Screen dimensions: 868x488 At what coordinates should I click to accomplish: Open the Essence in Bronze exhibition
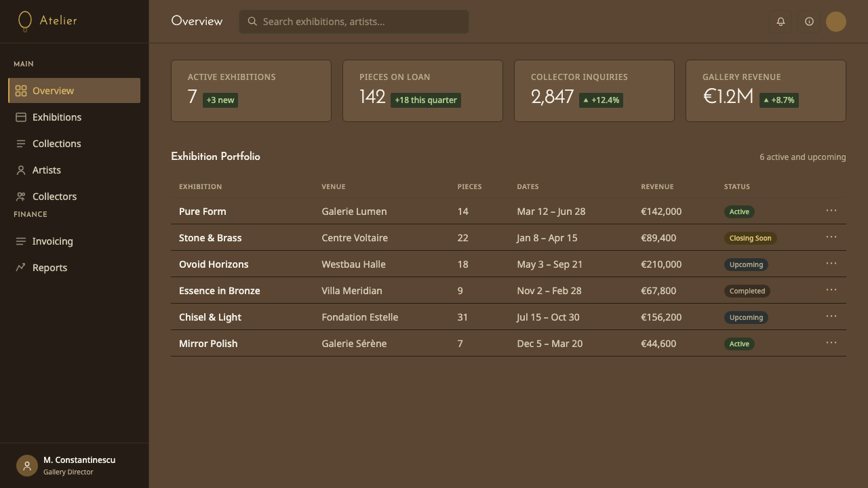point(220,291)
